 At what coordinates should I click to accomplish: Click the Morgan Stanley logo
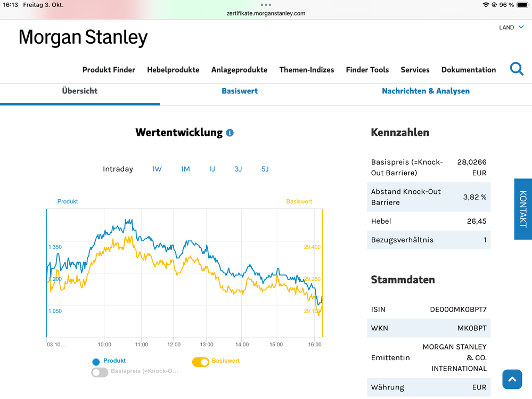point(83,37)
